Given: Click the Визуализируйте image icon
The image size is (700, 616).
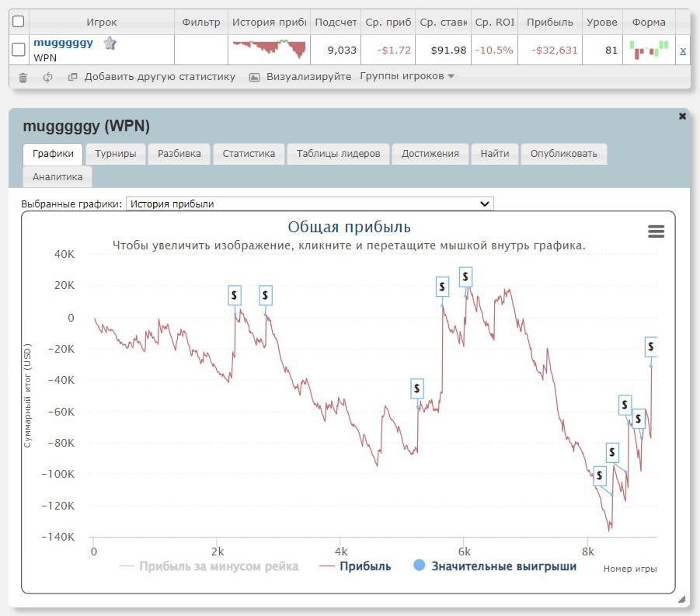Looking at the screenshot, I should click(x=254, y=77).
